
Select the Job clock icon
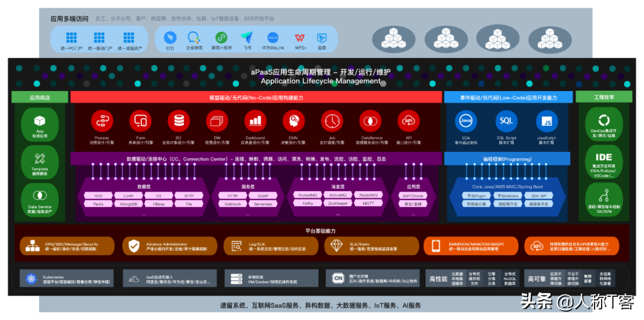coord(332,121)
